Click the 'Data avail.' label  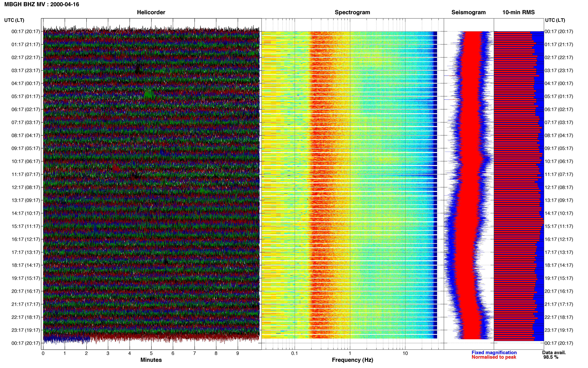[554, 352]
